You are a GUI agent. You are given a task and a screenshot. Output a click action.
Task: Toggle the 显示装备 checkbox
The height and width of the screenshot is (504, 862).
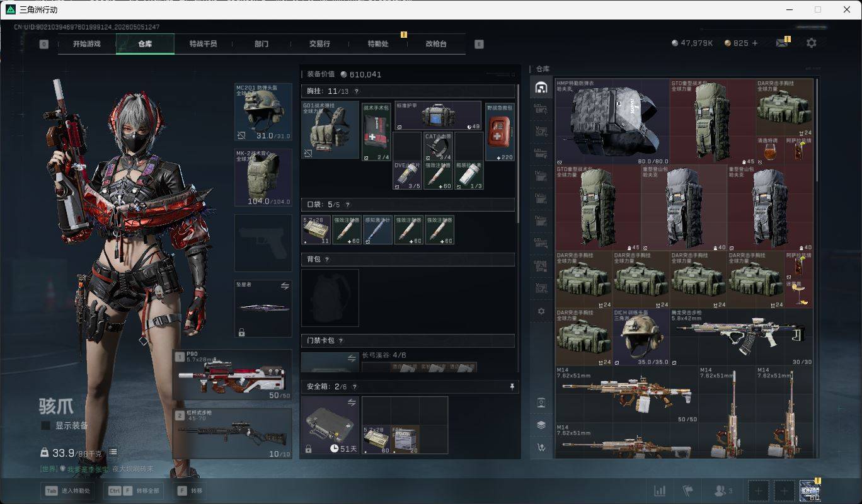coord(45,426)
